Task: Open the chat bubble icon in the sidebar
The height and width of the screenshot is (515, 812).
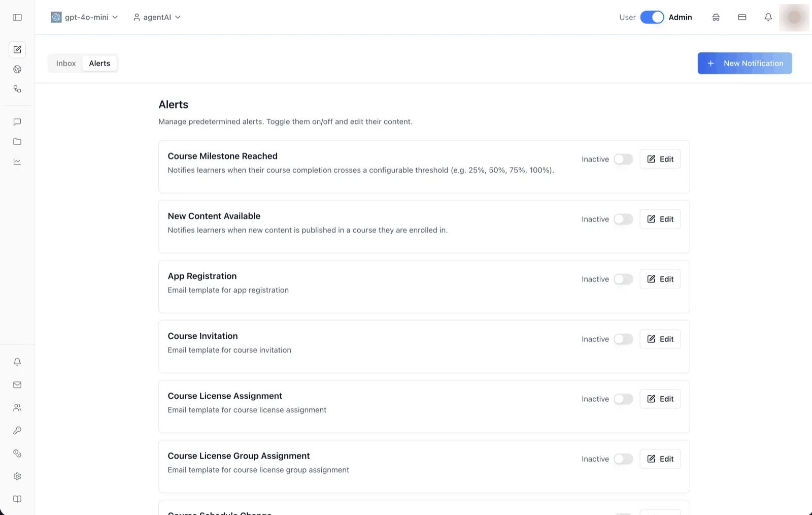Action: coord(17,122)
